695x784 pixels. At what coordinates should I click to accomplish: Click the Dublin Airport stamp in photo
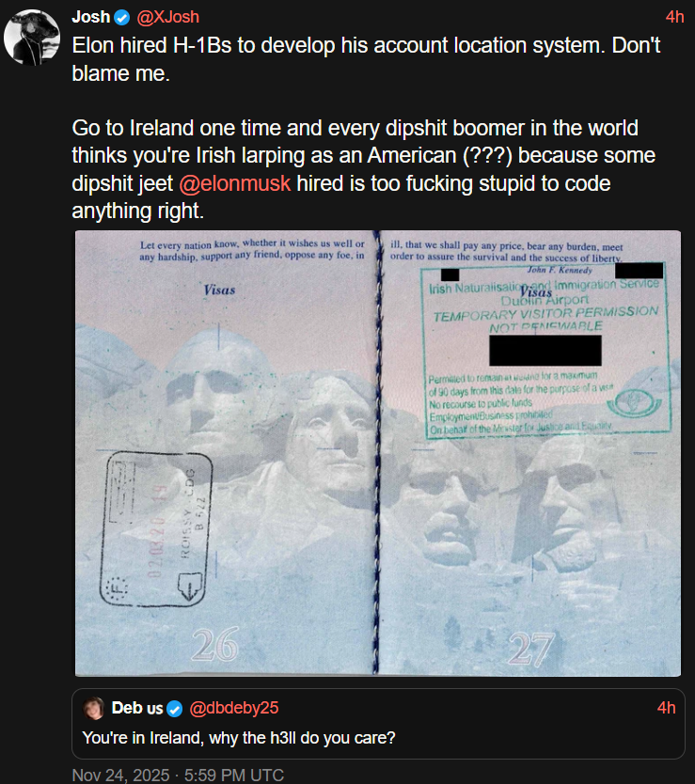click(545, 350)
